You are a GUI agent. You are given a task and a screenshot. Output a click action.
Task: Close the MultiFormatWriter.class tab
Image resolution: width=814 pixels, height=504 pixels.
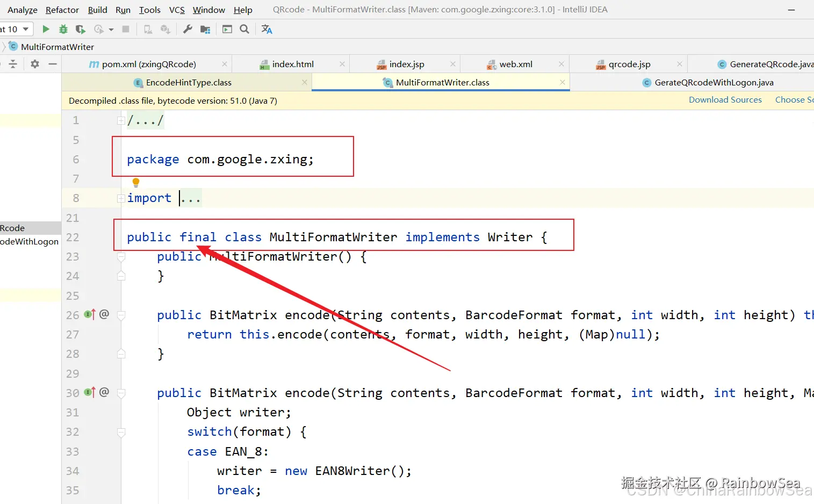[x=563, y=82]
